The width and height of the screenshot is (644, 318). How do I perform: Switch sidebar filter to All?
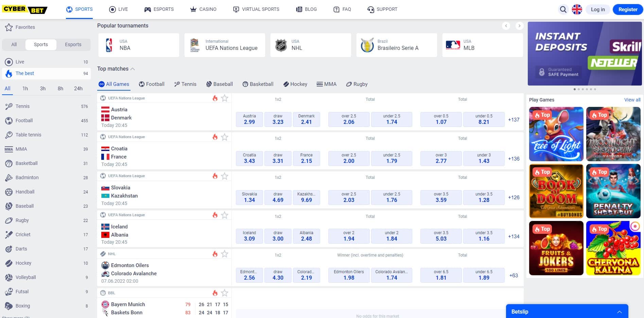pos(14,44)
